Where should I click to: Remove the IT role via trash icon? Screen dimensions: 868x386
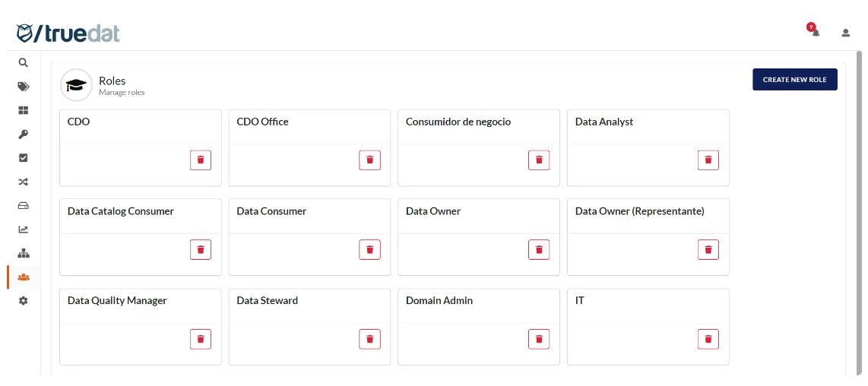(708, 339)
